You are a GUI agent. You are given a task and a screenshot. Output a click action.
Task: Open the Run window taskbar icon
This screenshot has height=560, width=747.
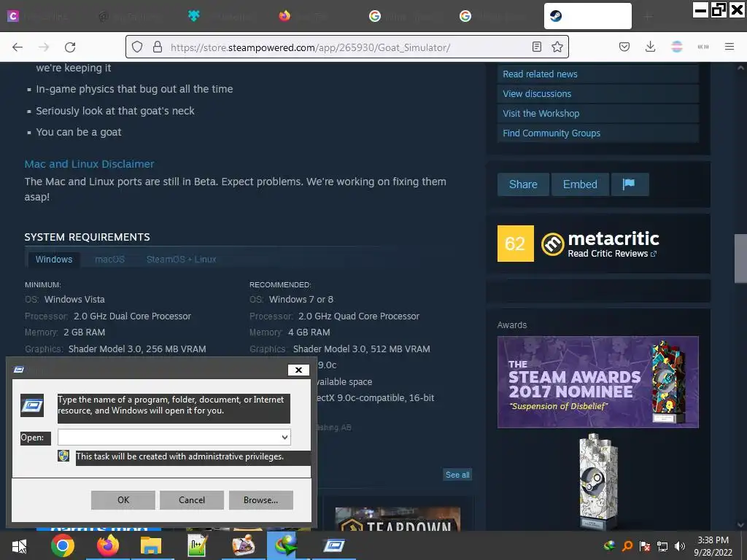point(334,545)
